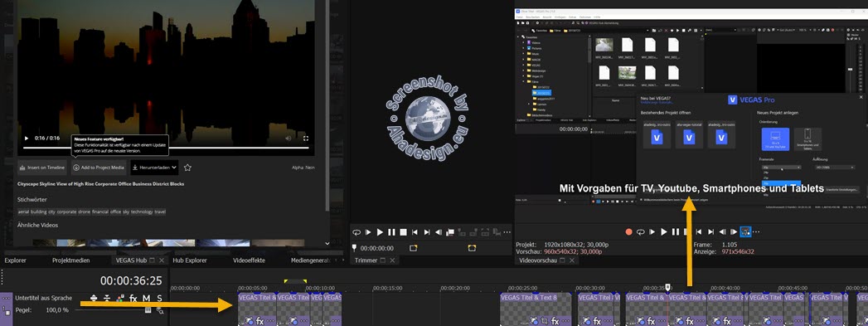Click Play in the Videovorschau toolbar
This screenshot has height=326, width=868.
coord(664,232)
